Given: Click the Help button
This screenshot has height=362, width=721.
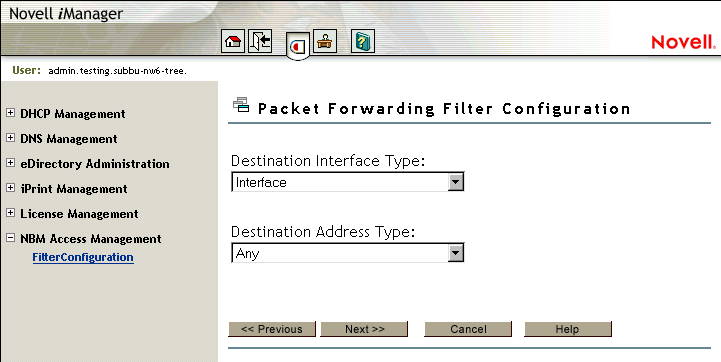Looking at the screenshot, I should tap(568, 329).
